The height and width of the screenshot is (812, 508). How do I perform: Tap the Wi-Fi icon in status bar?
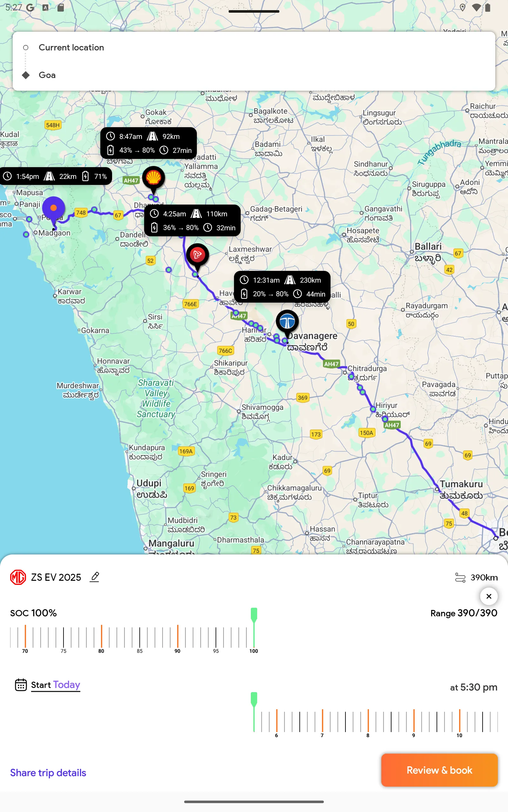[x=476, y=7]
